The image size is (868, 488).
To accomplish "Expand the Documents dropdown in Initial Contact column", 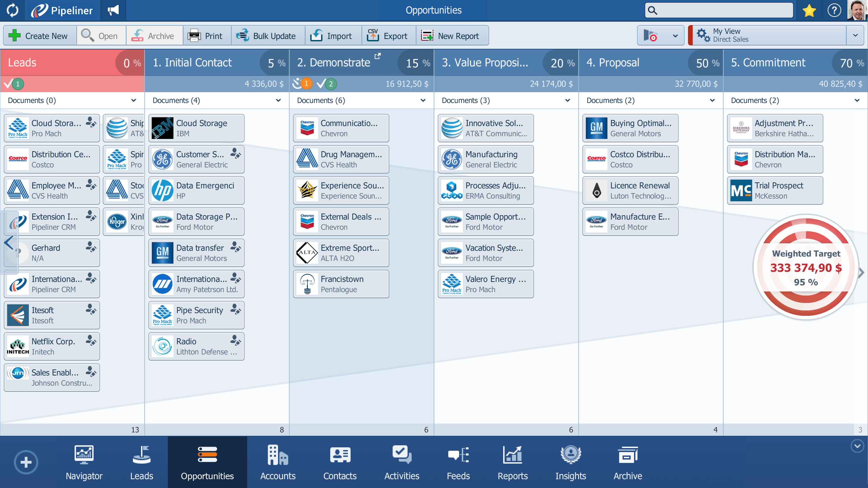I will pyautogui.click(x=278, y=100).
